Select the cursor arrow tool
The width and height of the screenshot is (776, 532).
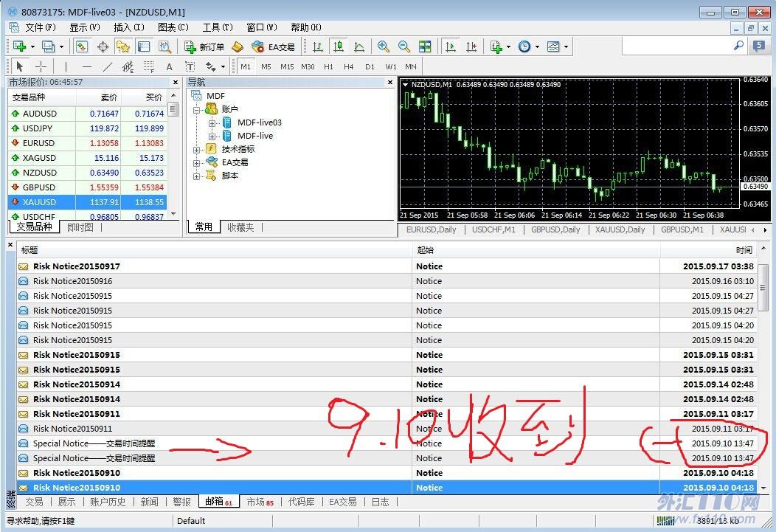20,66
